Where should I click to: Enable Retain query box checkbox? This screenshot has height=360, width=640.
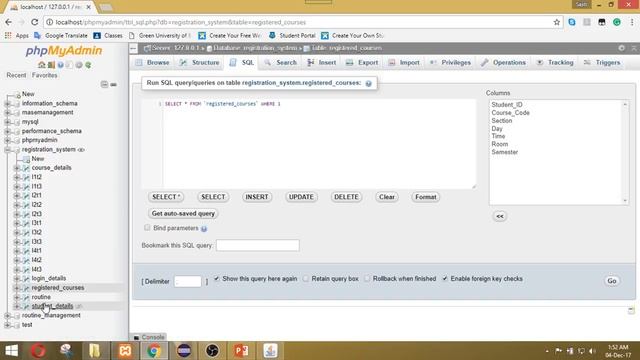click(x=306, y=279)
